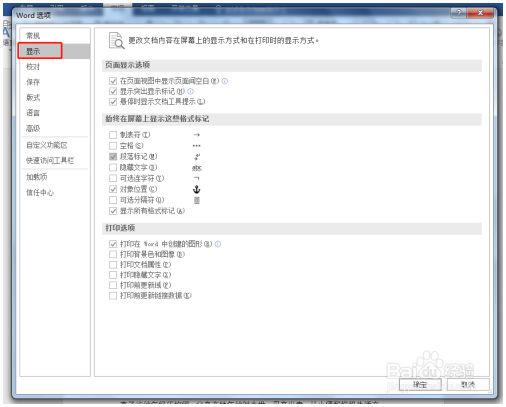The width and height of the screenshot is (506, 407).
Task: Click the paragraph mark symbol beside 段落标记
Action: click(196, 157)
